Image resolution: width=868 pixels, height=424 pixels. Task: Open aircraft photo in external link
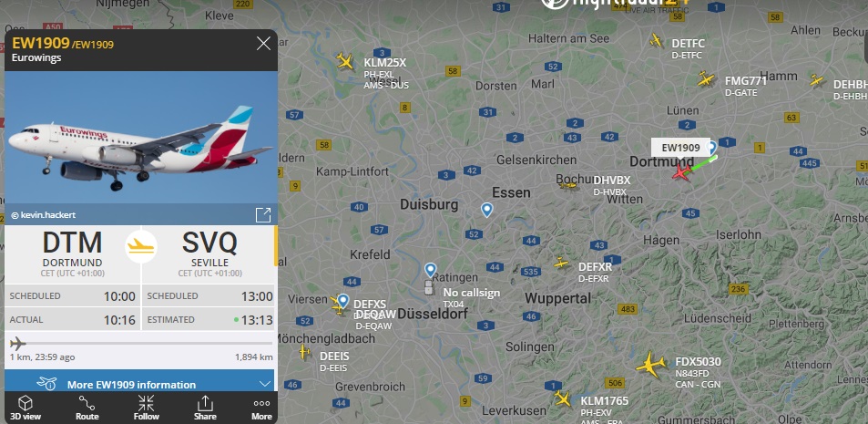[x=263, y=215]
